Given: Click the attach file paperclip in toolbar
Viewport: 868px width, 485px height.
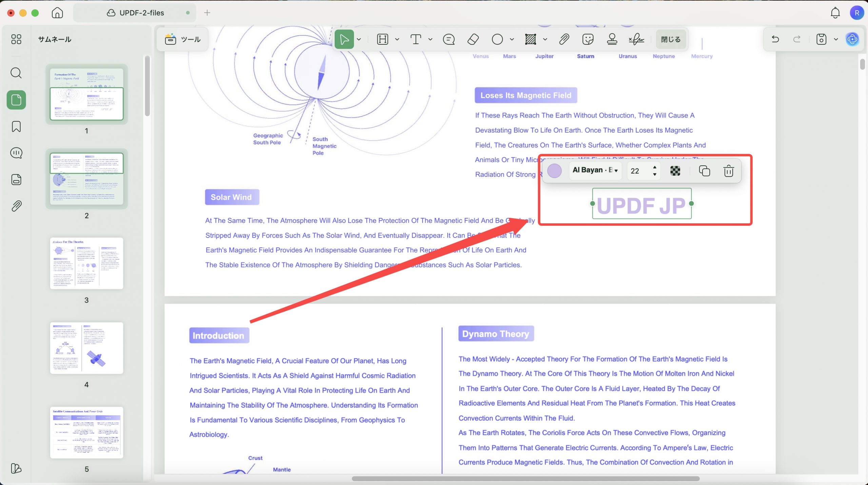Looking at the screenshot, I should pyautogui.click(x=564, y=39).
